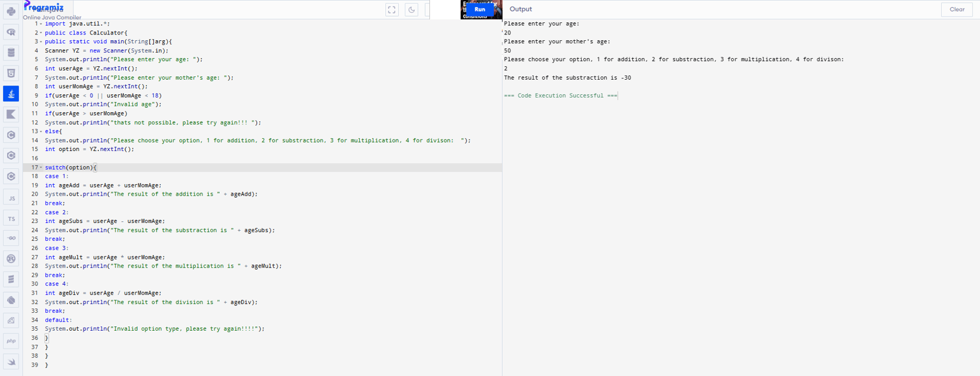Click output text 'Please enter your age:'
Viewport: 980px width, 376px height.
click(542, 24)
